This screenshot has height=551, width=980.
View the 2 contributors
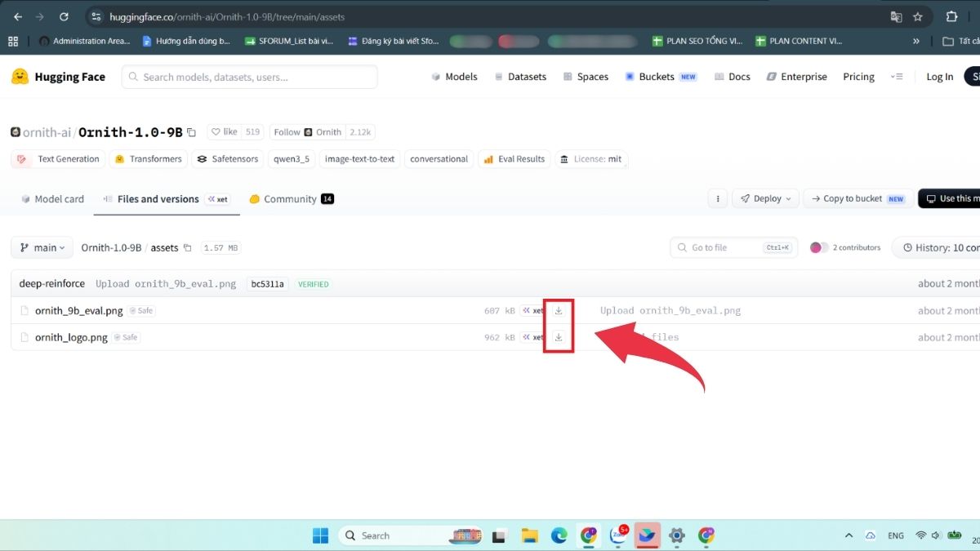[845, 247]
